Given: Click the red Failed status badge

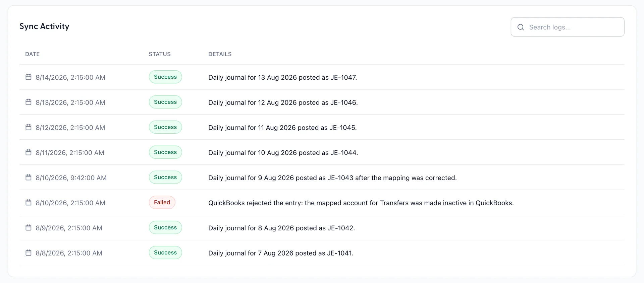Looking at the screenshot, I should (x=162, y=202).
